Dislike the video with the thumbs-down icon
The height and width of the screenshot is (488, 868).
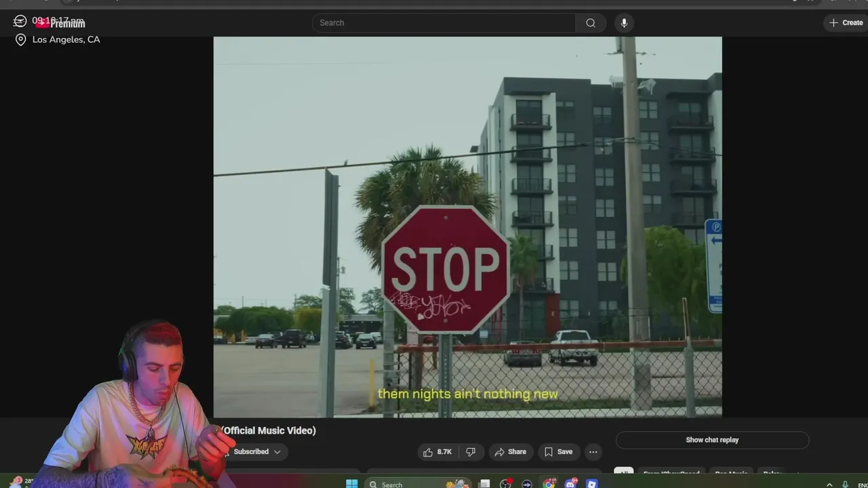click(x=471, y=452)
